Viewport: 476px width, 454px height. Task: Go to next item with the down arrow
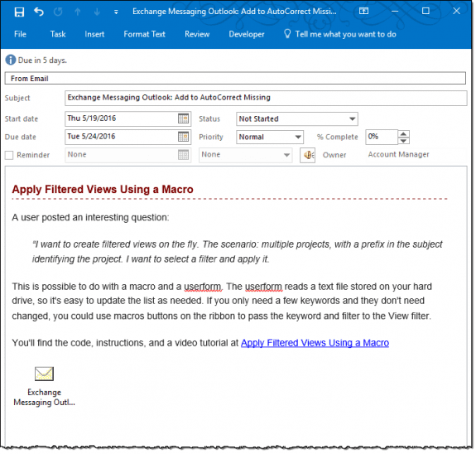97,12
